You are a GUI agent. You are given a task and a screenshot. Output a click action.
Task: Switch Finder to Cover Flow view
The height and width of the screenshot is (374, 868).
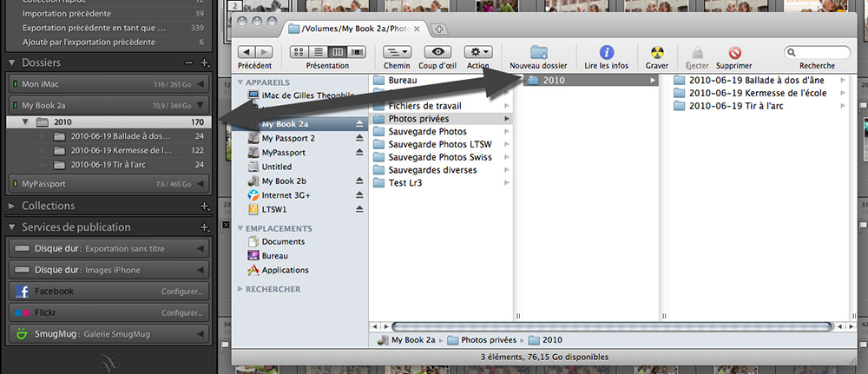(x=357, y=52)
